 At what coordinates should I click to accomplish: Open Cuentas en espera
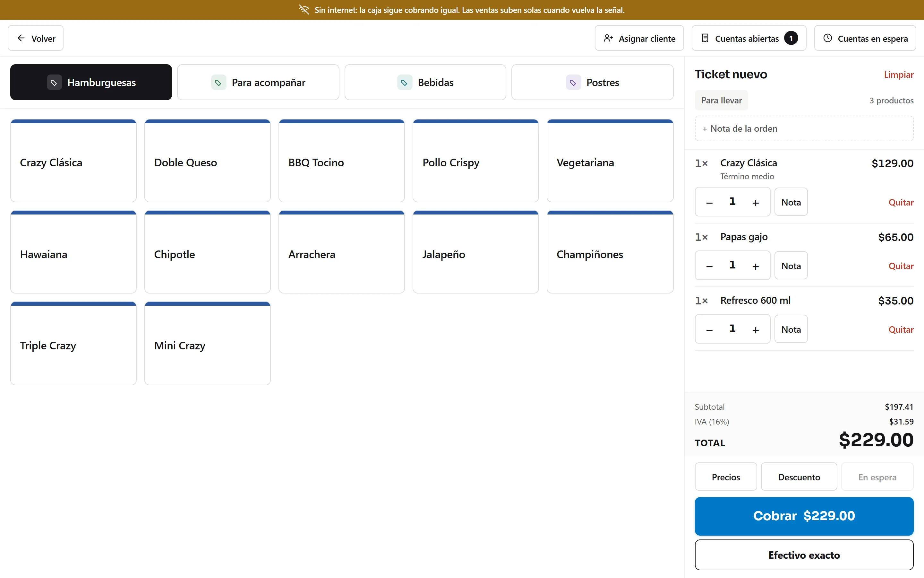pyautogui.click(x=865, y=38)
